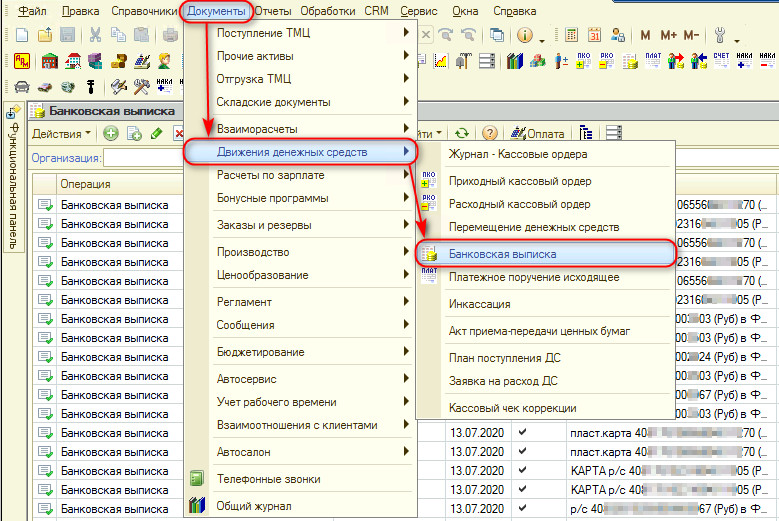Click the car icon in third toolbar row
This screenshot has height=521, width=779.
[x=22, y=87]
